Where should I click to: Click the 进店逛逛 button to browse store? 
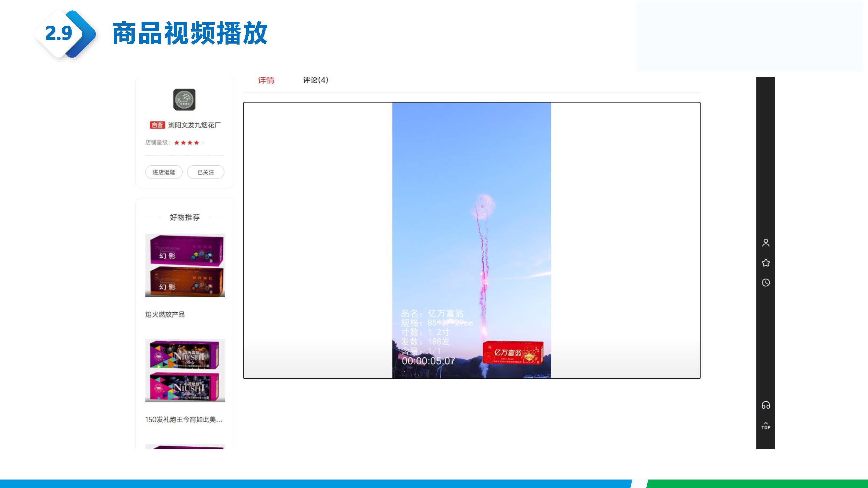(164, 172)
